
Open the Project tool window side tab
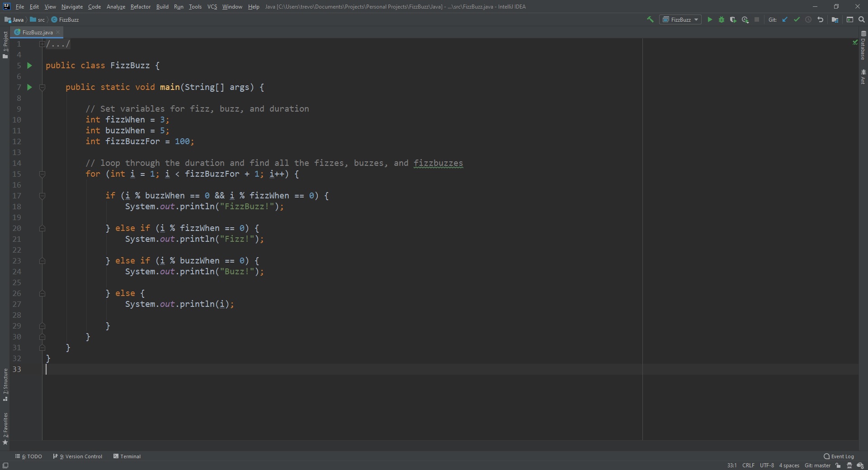click(x=5, y=45)
